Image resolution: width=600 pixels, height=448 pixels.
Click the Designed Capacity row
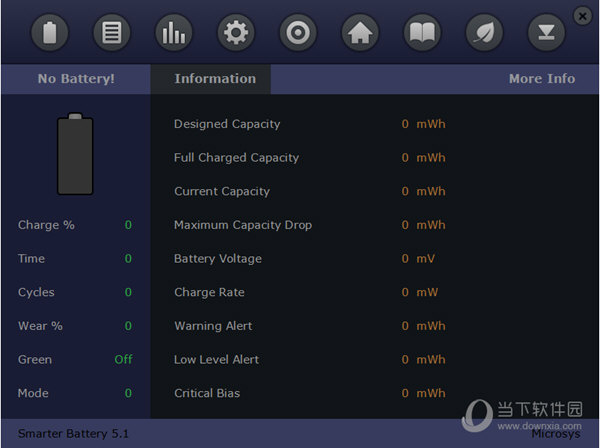click(227, 124)
